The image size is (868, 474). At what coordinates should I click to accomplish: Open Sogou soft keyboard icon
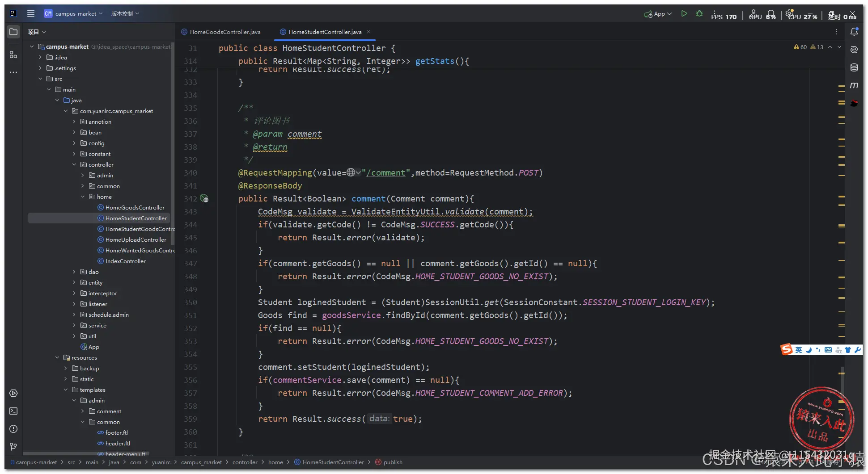[828, 350]
